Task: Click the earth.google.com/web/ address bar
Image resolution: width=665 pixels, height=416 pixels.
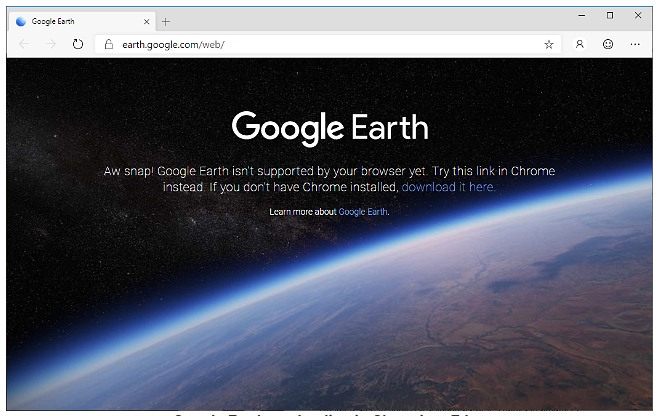Action: (x=328, y=45)
